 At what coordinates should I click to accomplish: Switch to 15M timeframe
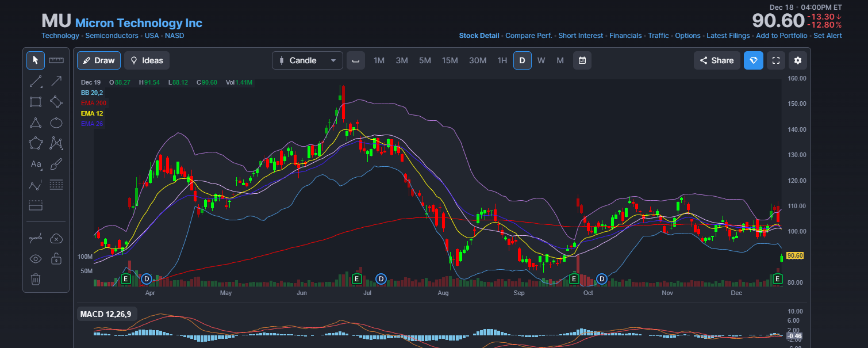pos(450,60)
